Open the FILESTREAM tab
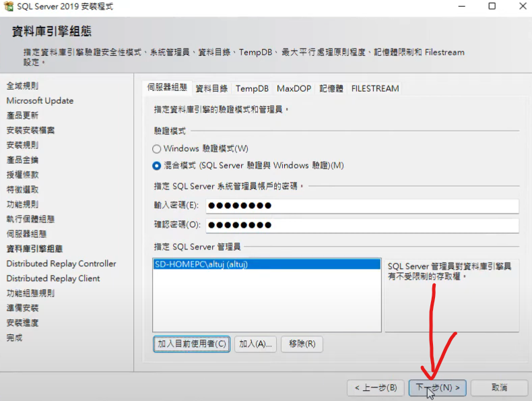532x401 pixels. (x=375, y=88)
